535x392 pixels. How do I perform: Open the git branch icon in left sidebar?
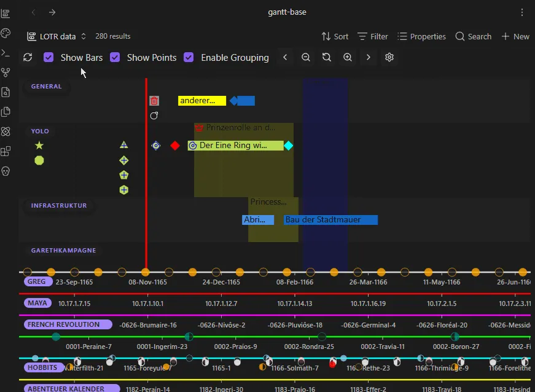tap(6, 73)
